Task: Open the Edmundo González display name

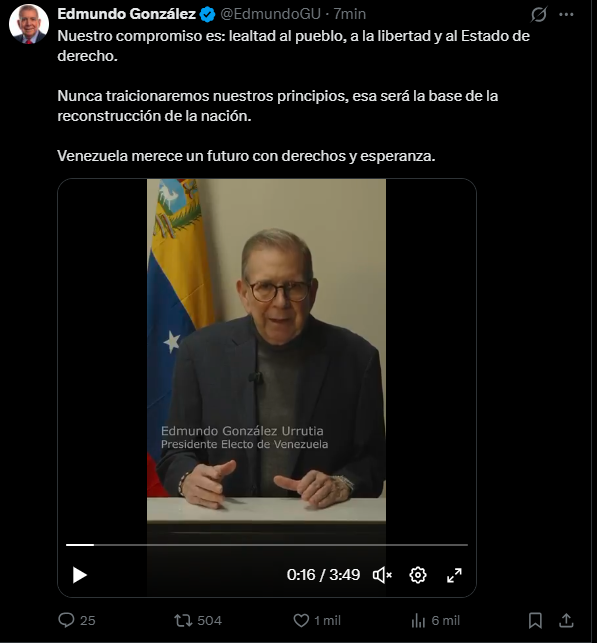Action: tap(126, 14)
